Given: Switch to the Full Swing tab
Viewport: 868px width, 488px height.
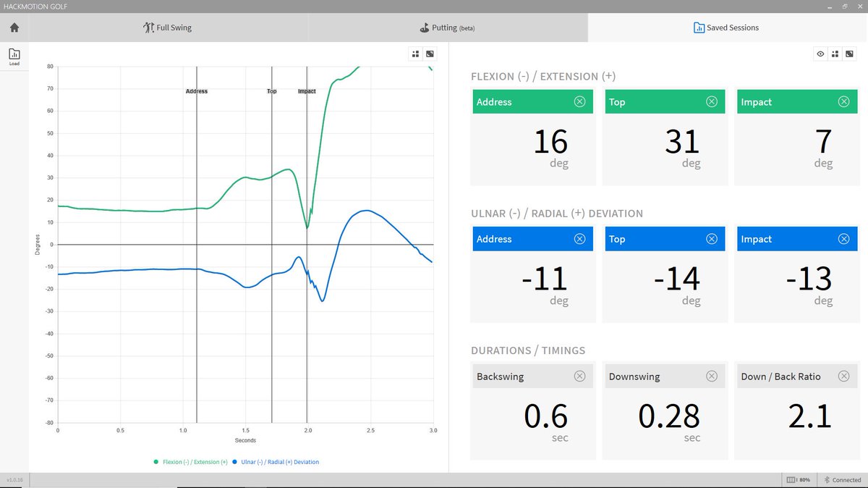Looking at the screenshot, I should 168,28.
